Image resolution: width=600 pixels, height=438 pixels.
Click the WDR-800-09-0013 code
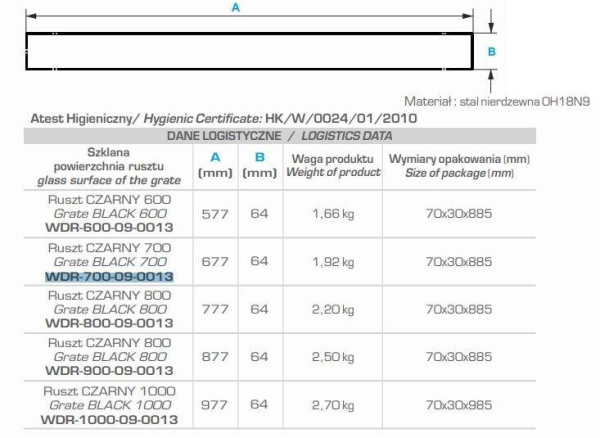tap(110, 324)
